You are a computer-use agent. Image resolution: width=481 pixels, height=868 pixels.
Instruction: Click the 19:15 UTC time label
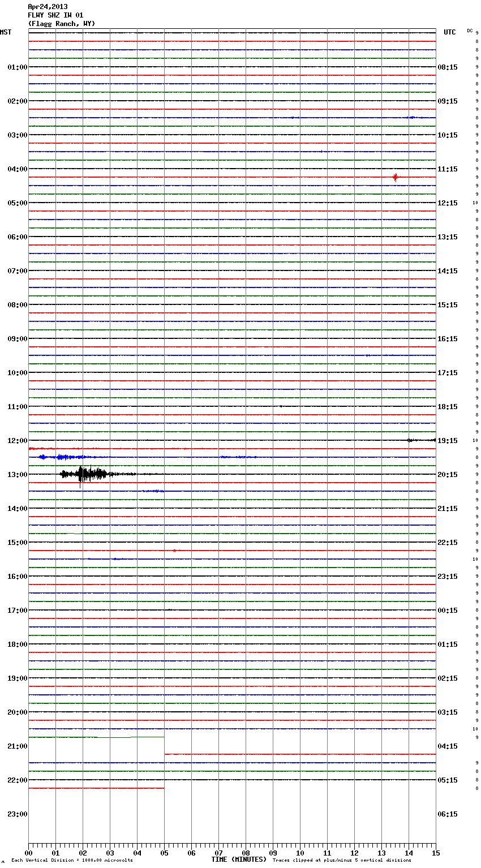click(x=448, y=441)
